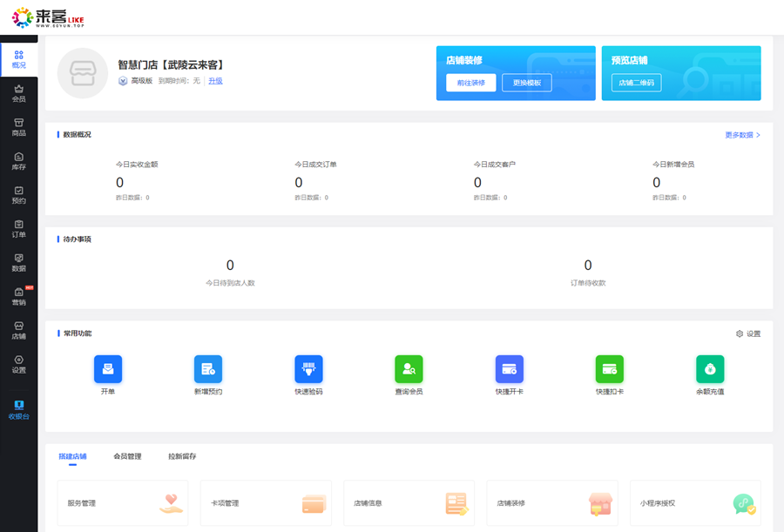Click the 开单 quick function icon

coord(108,369)
